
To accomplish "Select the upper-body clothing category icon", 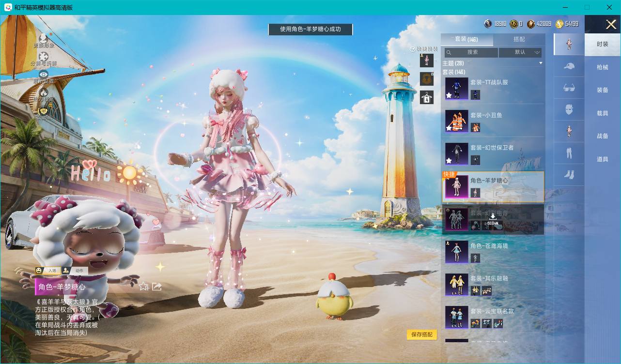I will click(569, 131).
